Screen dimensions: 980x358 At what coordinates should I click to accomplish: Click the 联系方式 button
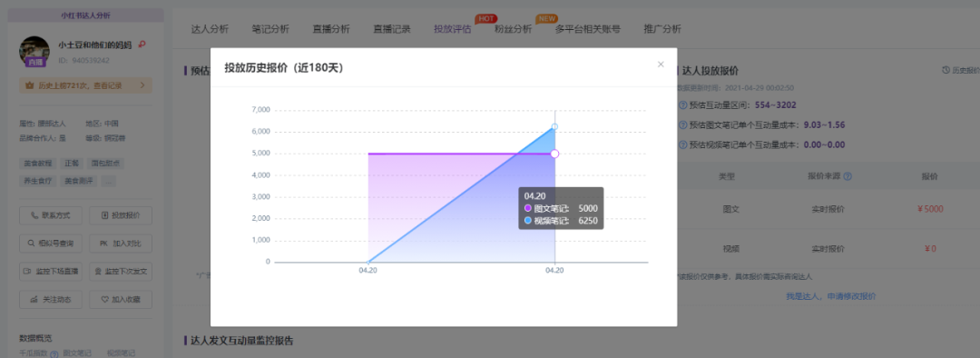coord(51,215)
